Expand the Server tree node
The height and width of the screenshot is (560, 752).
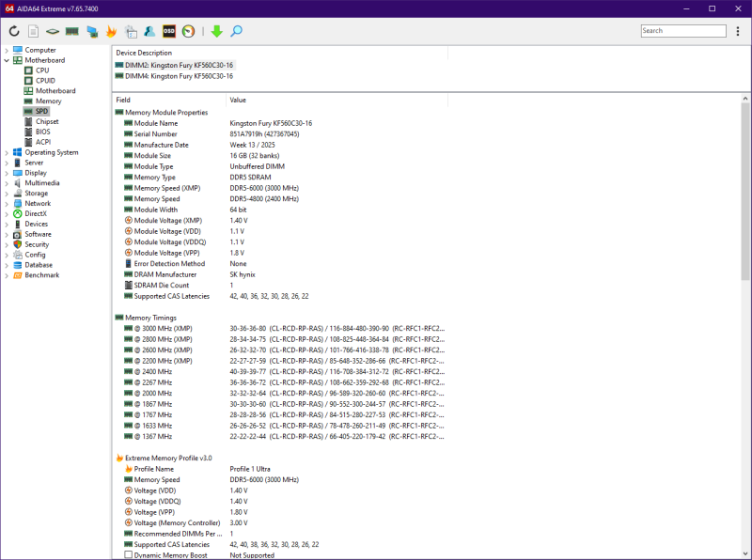coord(7,163)
